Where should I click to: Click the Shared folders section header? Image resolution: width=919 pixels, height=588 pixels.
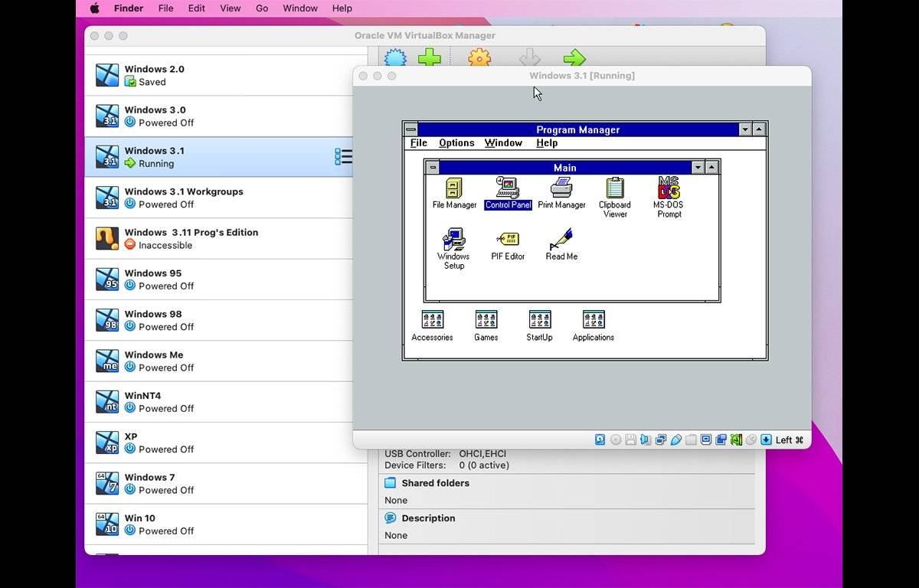435,483
